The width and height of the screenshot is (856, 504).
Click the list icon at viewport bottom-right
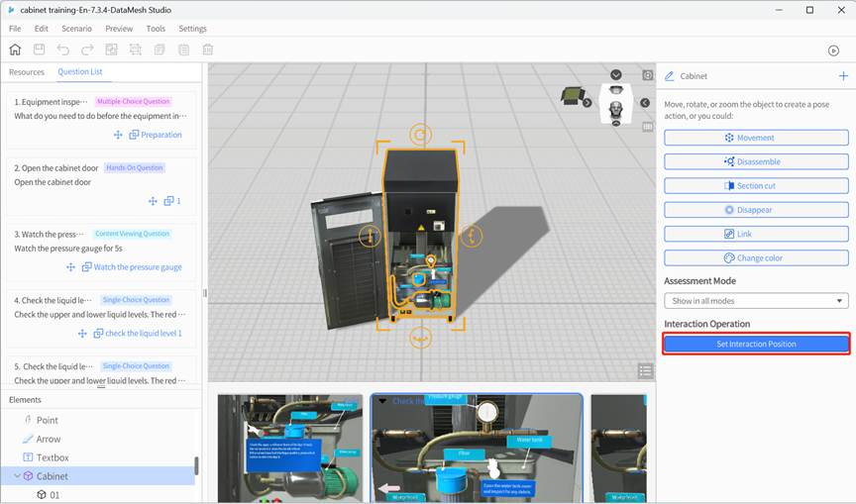(x=645, y=370)
